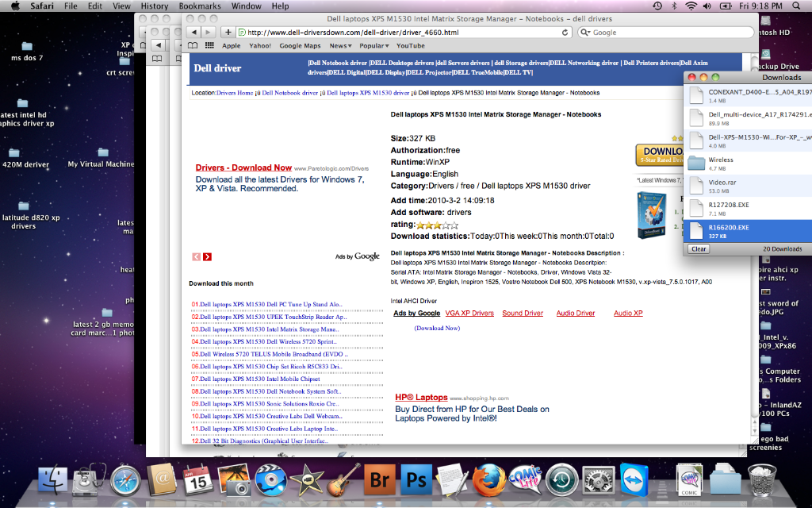Open the Safari menu
The height and width of the screenshot is (508, 812).
pyautogui.click(x=42, y=6)
